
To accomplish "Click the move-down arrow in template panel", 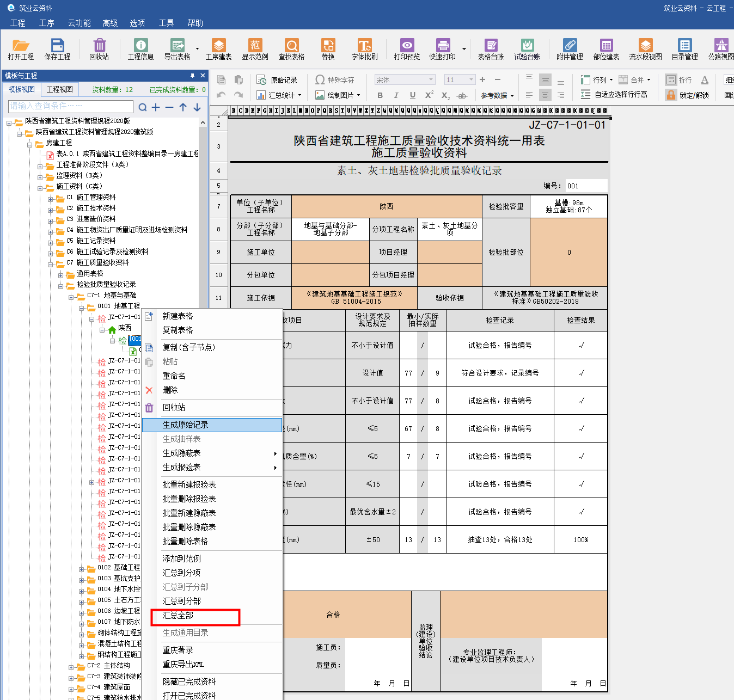I will click(197, 107).
